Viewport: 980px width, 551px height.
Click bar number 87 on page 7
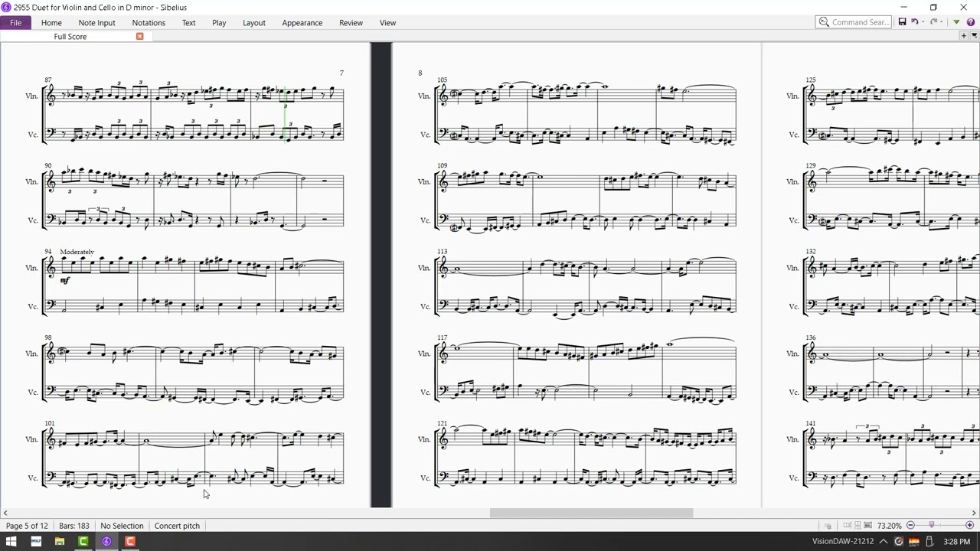(47, 80)
